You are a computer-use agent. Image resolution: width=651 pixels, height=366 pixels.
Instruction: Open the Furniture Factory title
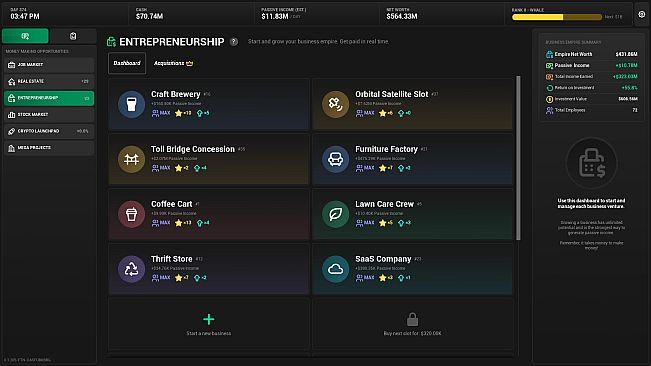point(386,149)
